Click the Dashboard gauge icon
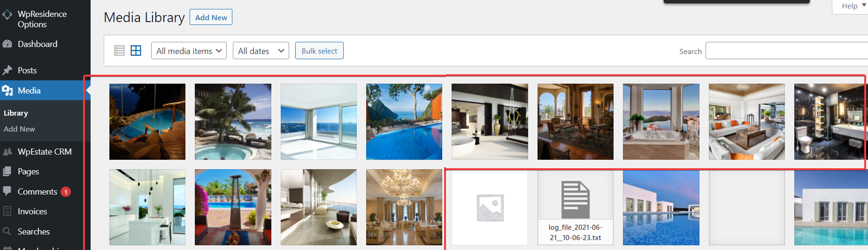Screen dimensions: 868x250 pyautogui.click(x=7, y=44)
